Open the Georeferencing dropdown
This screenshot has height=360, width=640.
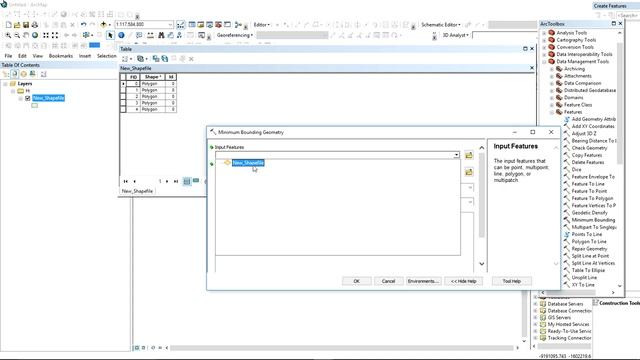click(235, 36)
